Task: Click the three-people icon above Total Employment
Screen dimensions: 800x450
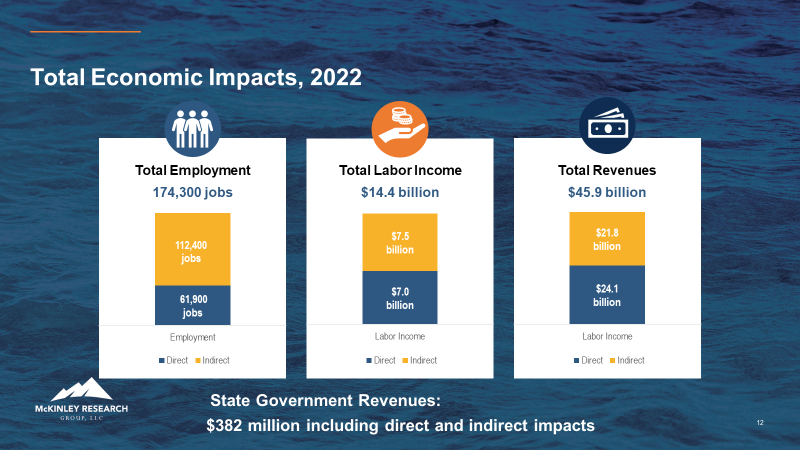Action: (192, 126)
